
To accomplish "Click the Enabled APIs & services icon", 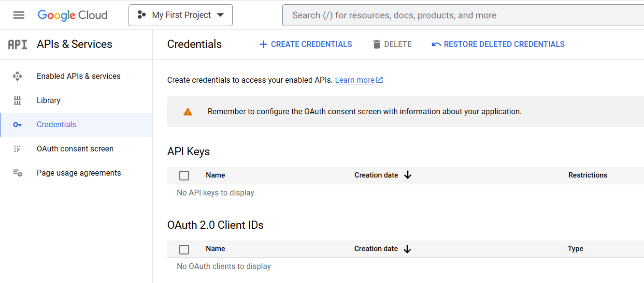I will point(17,76).
